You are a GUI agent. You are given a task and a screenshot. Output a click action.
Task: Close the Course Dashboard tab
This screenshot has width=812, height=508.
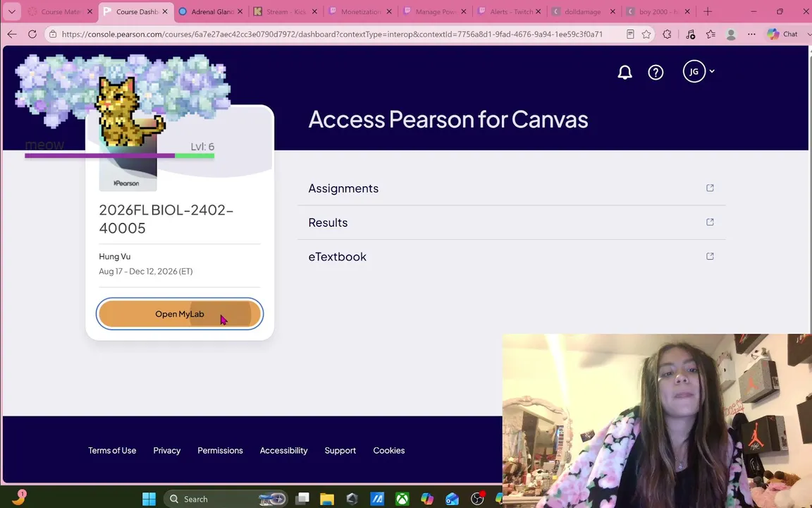pyautogui.click(x=165, y=11)
